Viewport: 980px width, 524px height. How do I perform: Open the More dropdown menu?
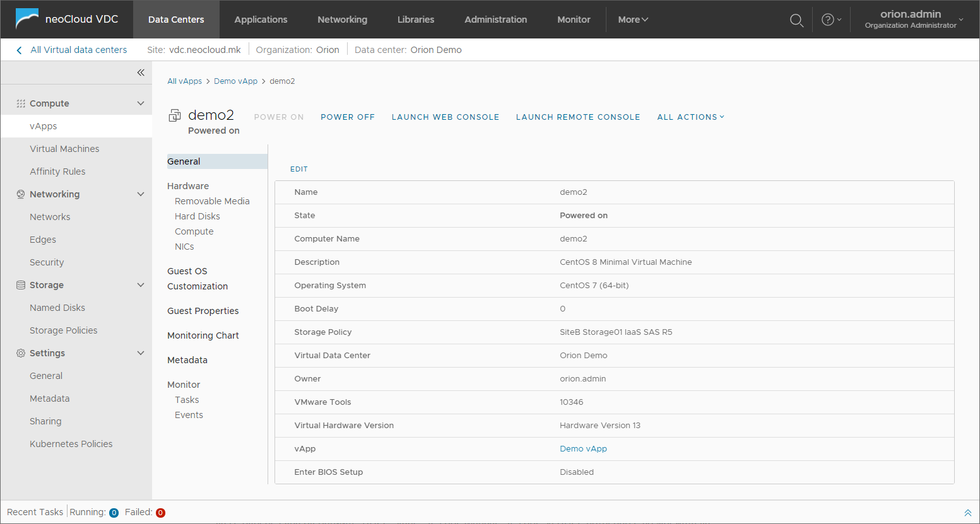click(633, 20)
